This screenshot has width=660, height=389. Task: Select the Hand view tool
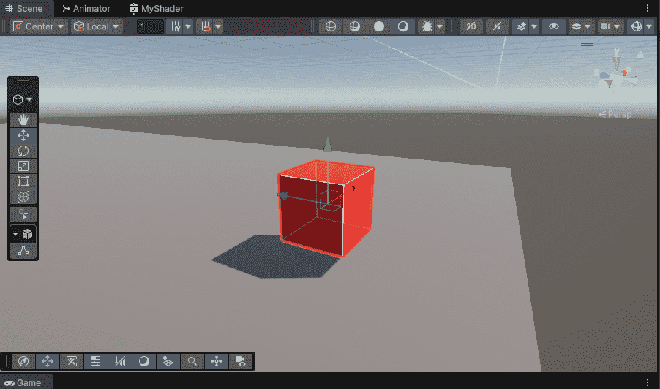tap(23, 120)
